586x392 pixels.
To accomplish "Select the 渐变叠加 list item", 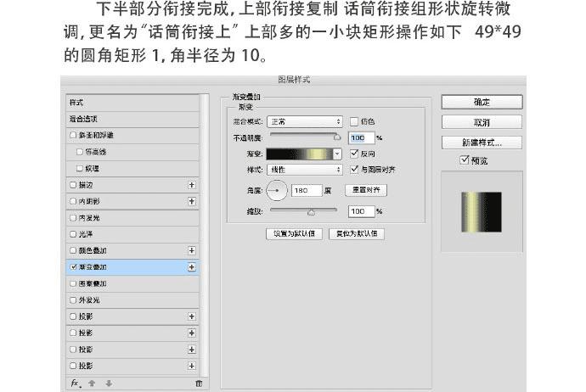I will point(132,267).
